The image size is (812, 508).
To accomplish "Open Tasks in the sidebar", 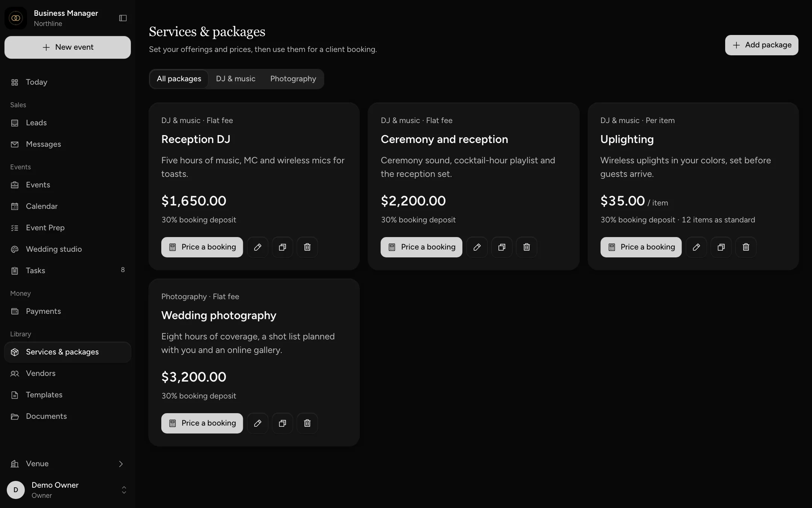I will [68, 271].
